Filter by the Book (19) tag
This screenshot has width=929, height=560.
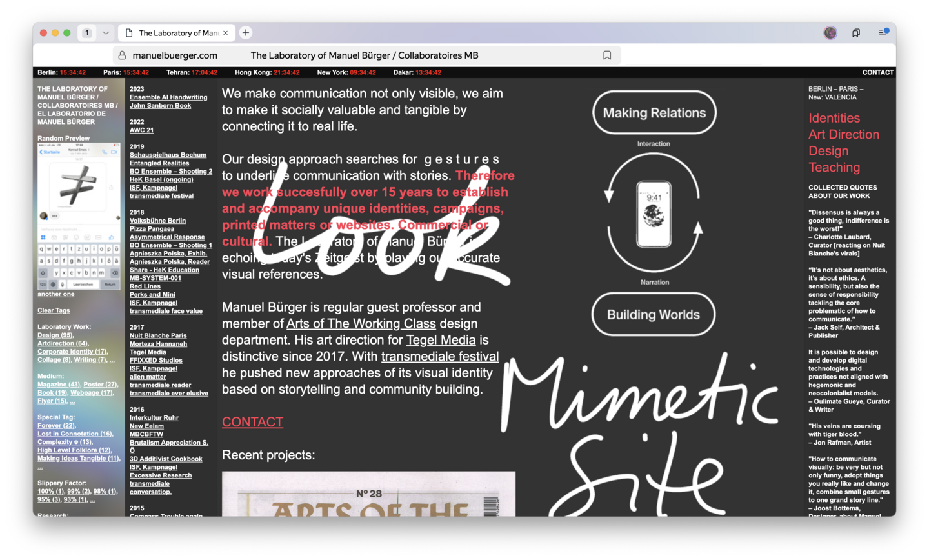tap(52, 393)
